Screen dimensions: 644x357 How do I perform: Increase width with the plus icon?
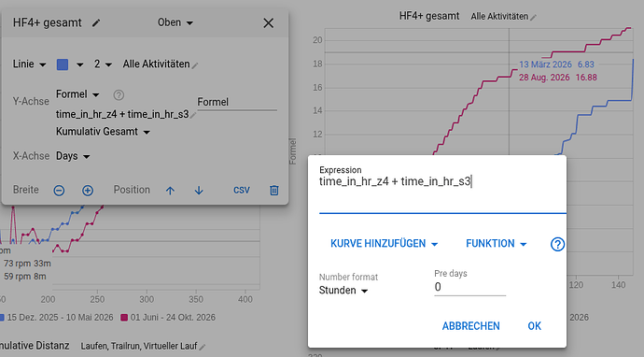tap(88, 191)
